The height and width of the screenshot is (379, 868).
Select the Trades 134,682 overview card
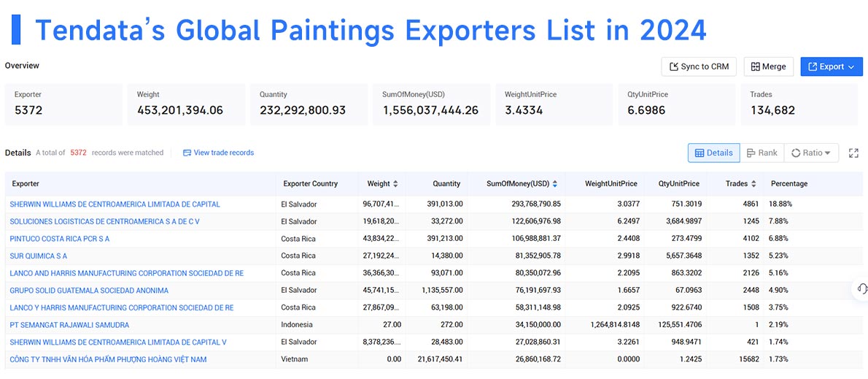799,104
